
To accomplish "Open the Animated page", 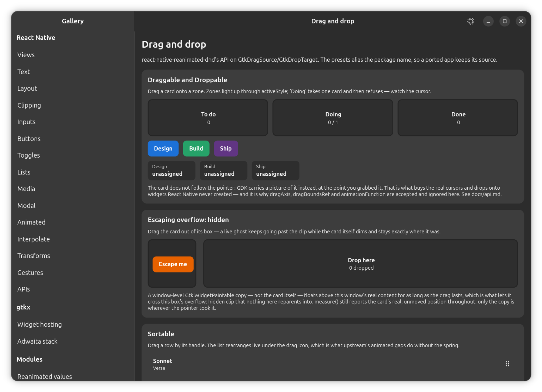I will [73, 222].
